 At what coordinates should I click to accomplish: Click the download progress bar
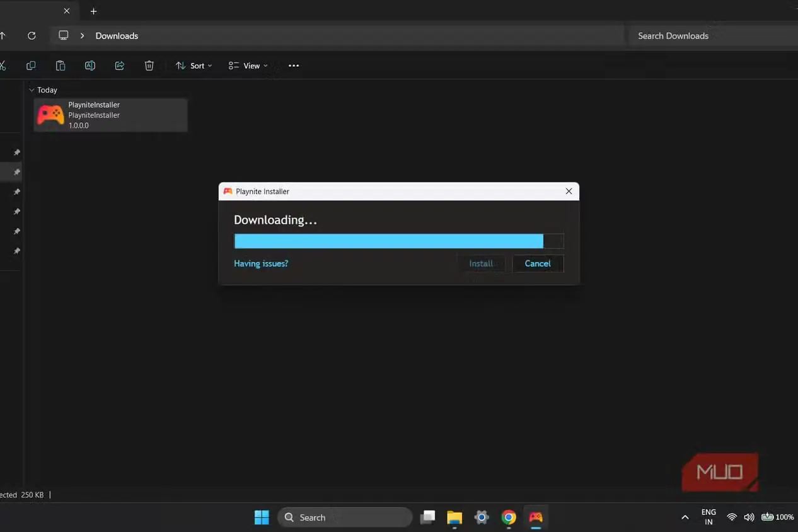398,241
